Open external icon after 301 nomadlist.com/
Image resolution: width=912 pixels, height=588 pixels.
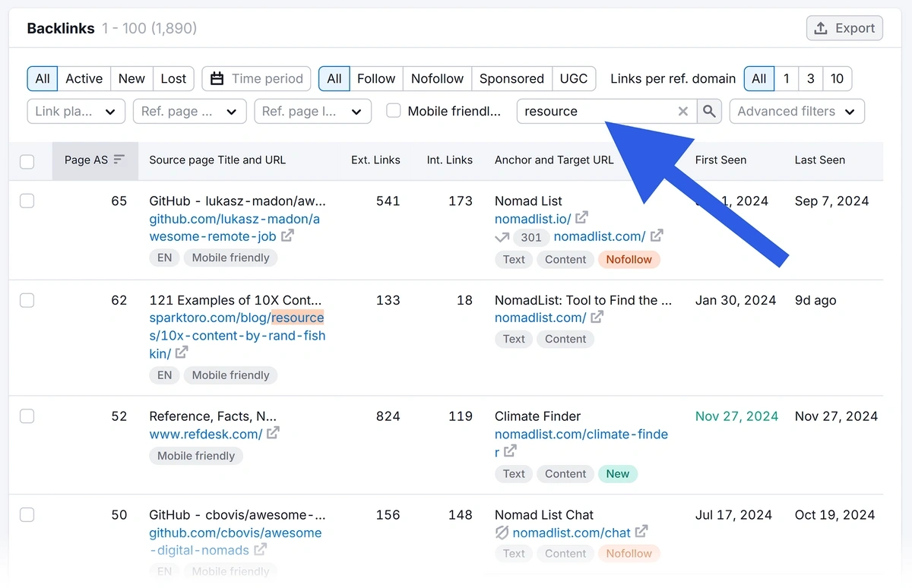point(657,236)
